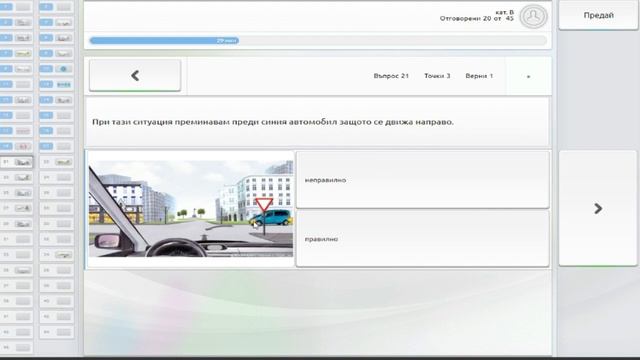Image resolution: width=640 pixels, height=360 pixels.
Task: Open question 19 in the question navigator
Action: [x=16, y=147]
